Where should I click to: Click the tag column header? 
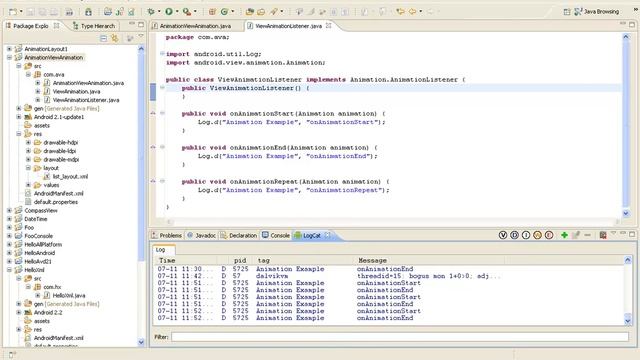pos(304,260)
